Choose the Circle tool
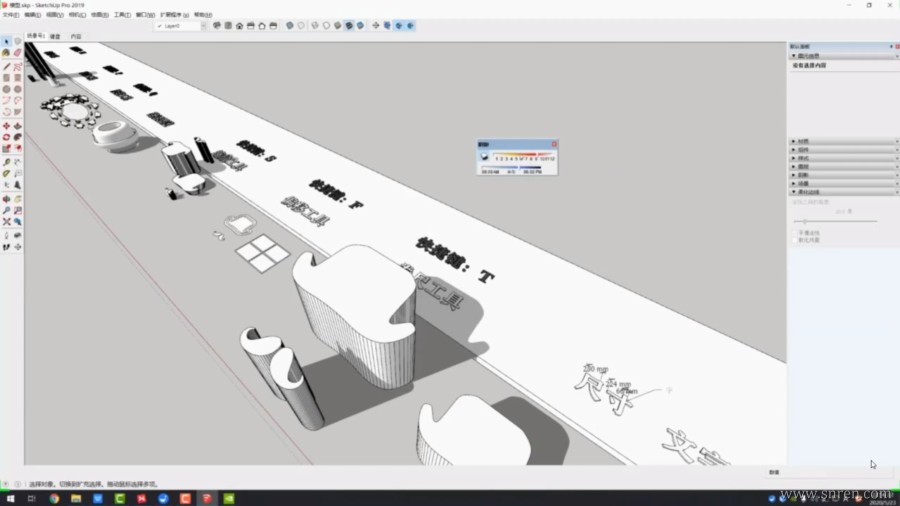Image resolution: width=900 pixels, height=506 pixels. pyautogui.click(x=6, y=89)
